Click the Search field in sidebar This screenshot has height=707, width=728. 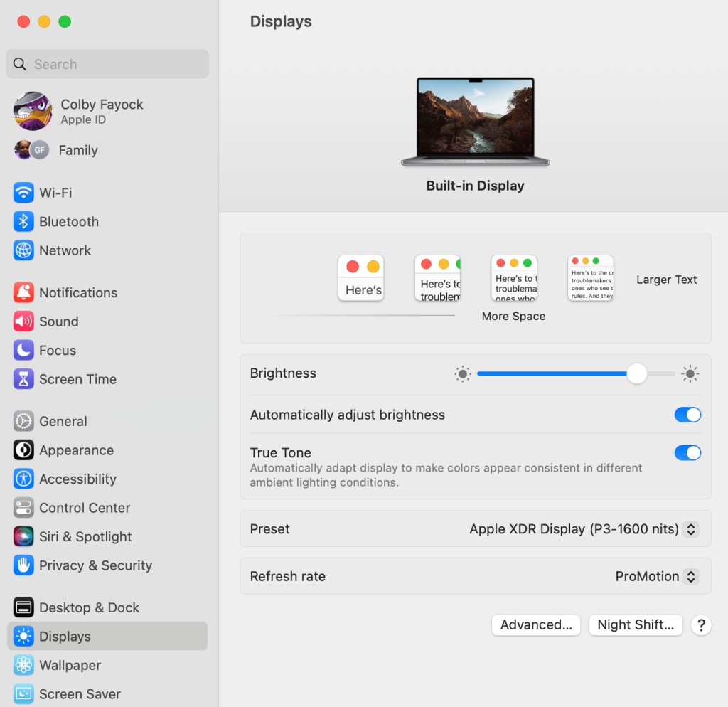pyautogui.click(x=107, y=63)
